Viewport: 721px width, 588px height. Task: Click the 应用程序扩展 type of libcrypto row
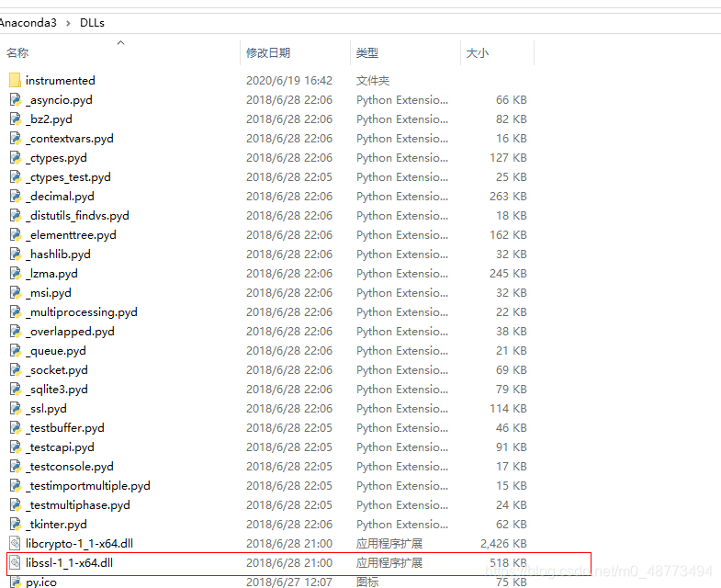click(389, 544)
